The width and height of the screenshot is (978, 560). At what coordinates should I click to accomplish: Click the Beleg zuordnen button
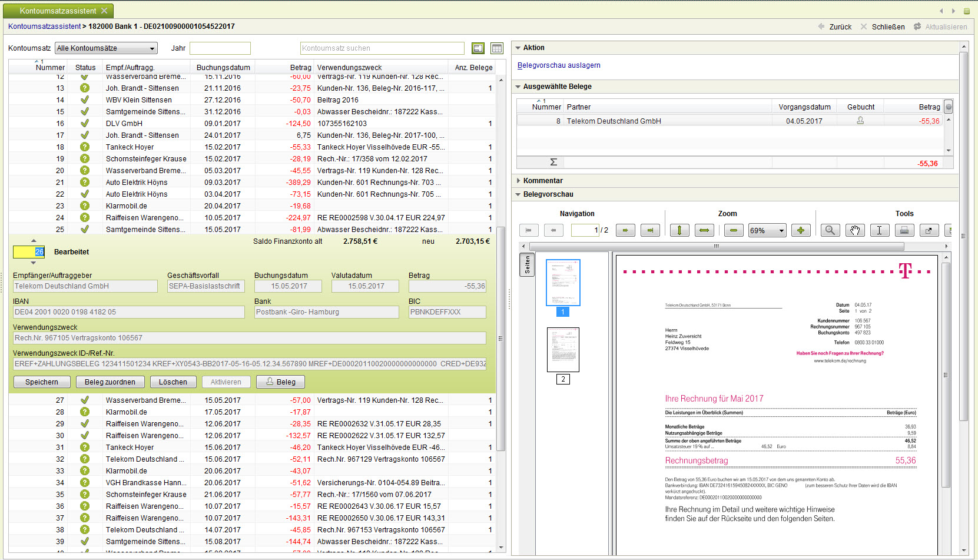[110, 382]
